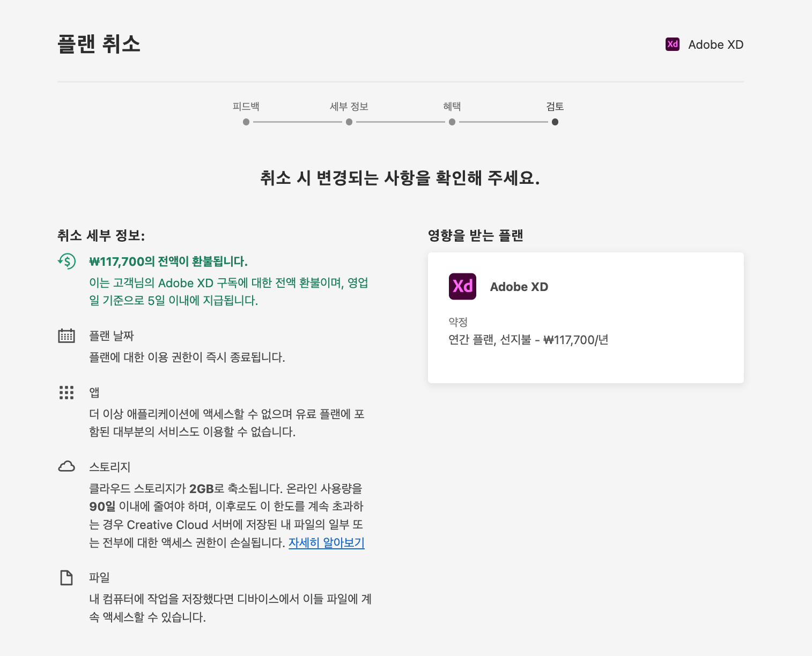Click the Adobe XD name in plan card
812x656 pixels.
(519, 287)
